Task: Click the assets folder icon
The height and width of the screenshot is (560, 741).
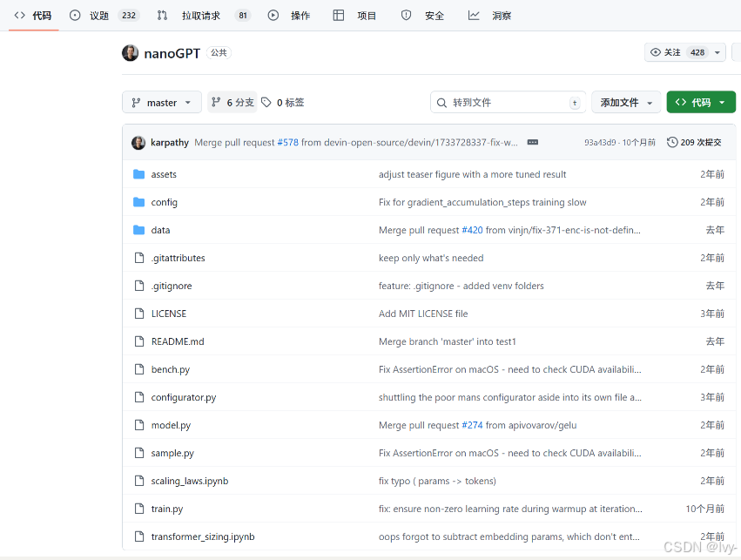Action: pos(139,174)
